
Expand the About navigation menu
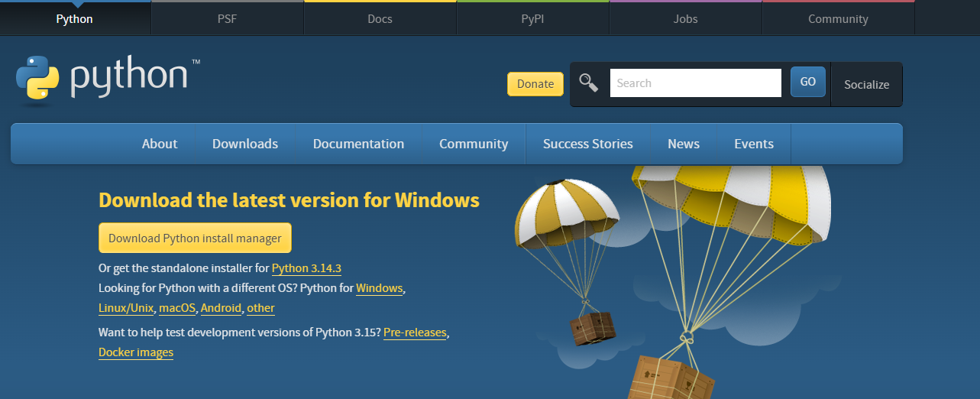[160, 144]
